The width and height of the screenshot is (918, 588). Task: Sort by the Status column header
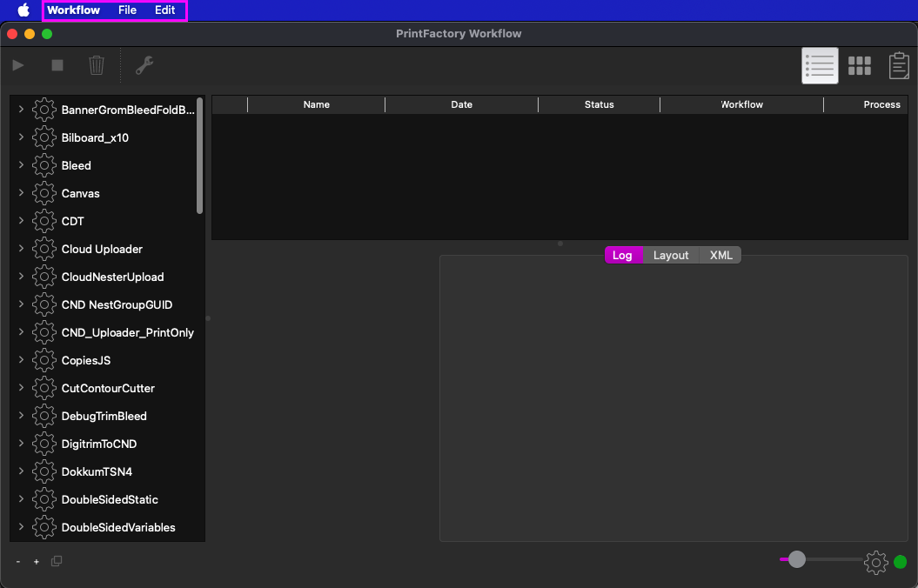click(599, 104)
